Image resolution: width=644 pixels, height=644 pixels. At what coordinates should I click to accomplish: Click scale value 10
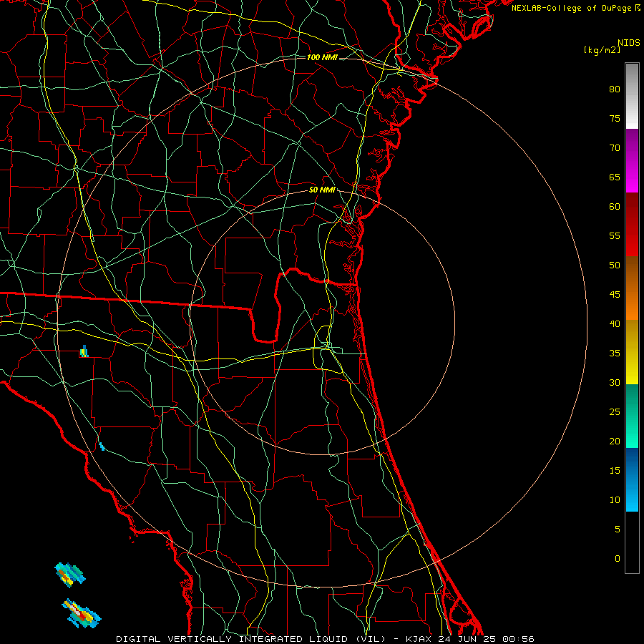tap(615, 500)
